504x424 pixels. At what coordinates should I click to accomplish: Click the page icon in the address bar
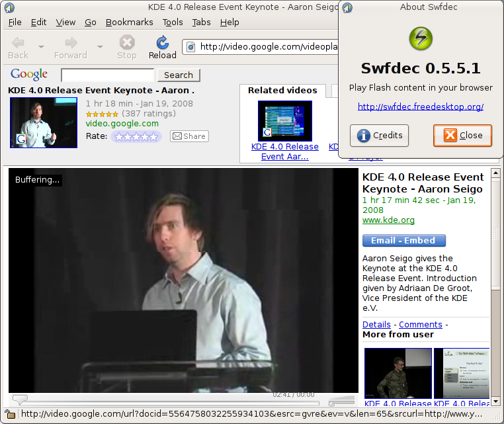click(x=190, y=47)
